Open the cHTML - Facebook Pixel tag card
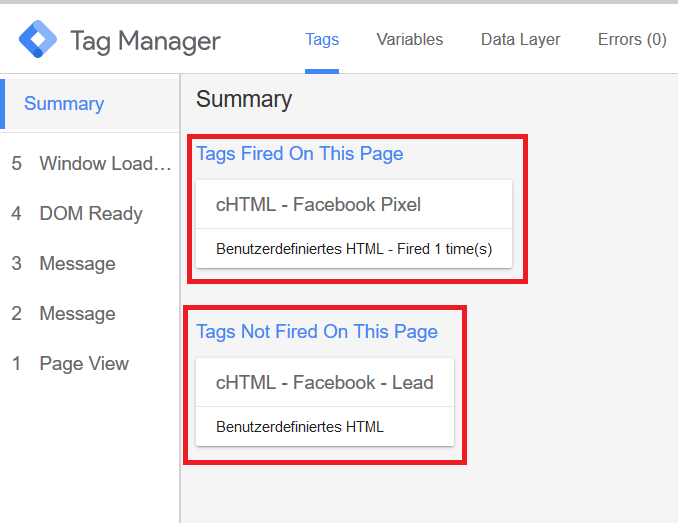The image size is (678, 523). point(354,224)
